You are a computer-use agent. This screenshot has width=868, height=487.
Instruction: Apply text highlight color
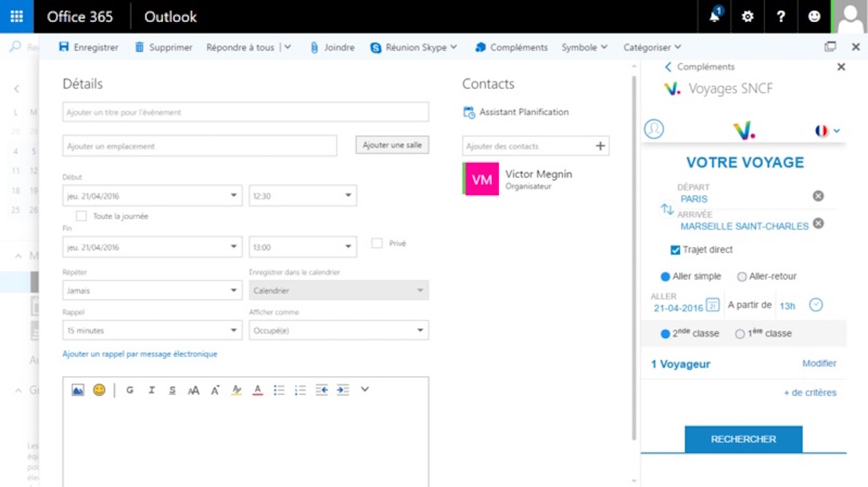pos(236,390)
